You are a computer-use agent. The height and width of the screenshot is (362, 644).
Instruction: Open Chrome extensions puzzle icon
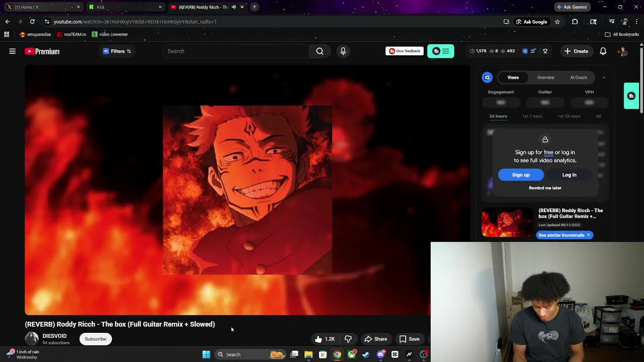[575, 22]
